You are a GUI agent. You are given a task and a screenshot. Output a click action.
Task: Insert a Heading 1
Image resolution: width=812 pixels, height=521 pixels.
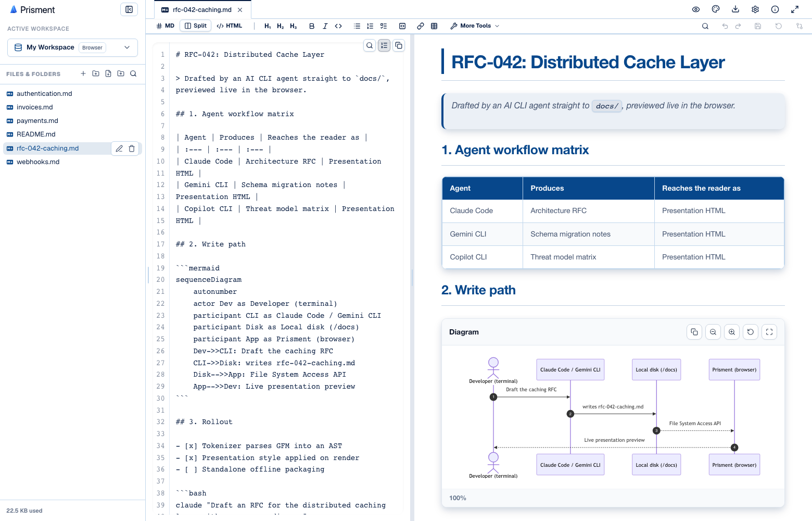click(x=268, y=26)
